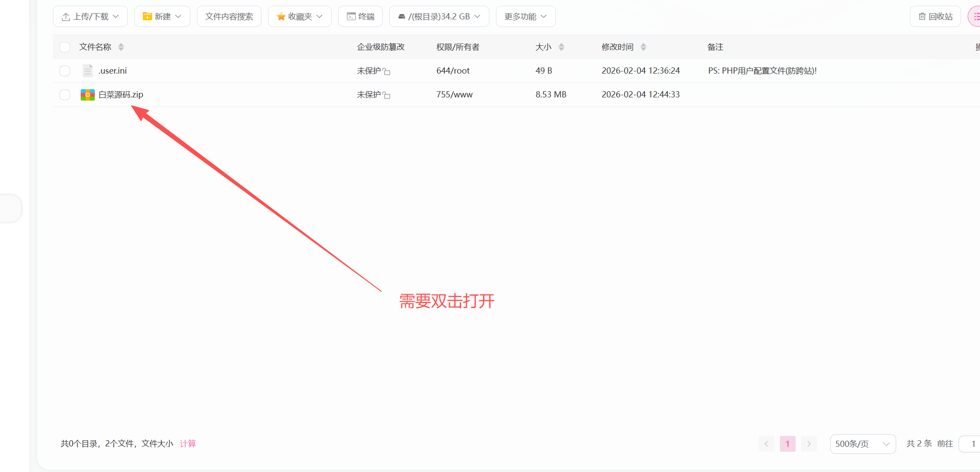The height and width of the screenshot is (472, 980).
Task: Expand the 上传/下载 dropdown
Action: point(90,17)
